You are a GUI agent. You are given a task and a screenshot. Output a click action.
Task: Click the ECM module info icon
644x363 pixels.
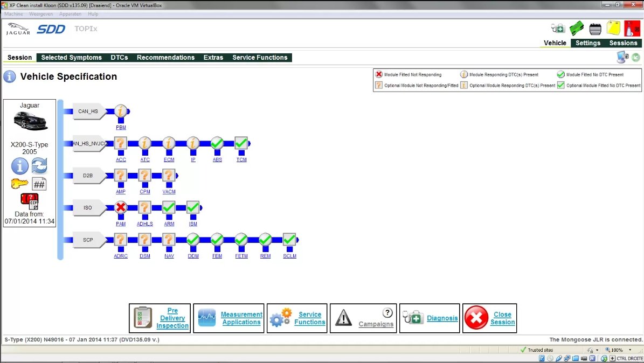(x=169, y=143)
